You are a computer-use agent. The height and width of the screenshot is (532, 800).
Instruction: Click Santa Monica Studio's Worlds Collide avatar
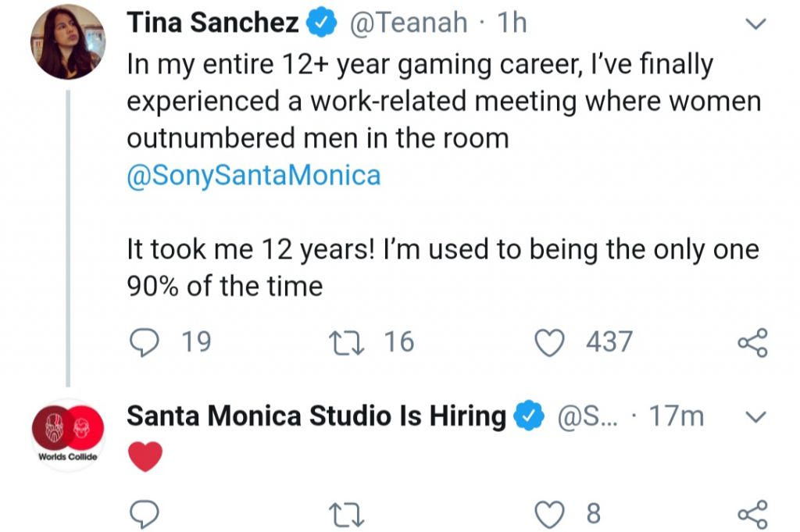[69, 434]
